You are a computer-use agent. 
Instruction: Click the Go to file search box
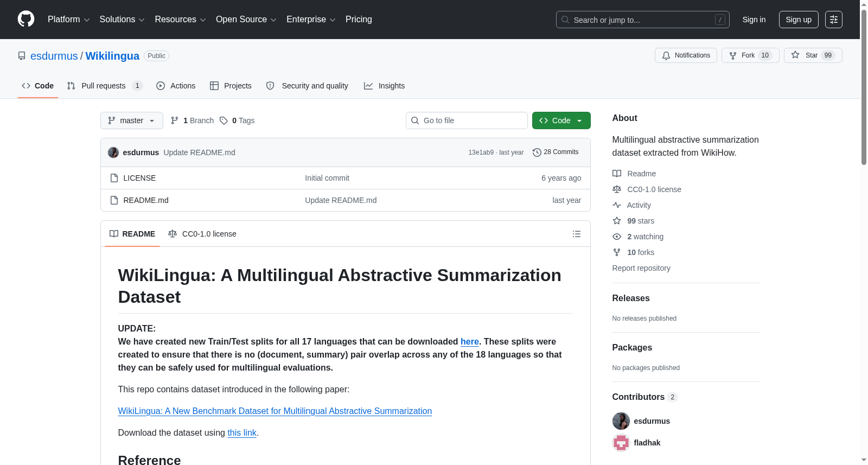(x=467, y=120)
